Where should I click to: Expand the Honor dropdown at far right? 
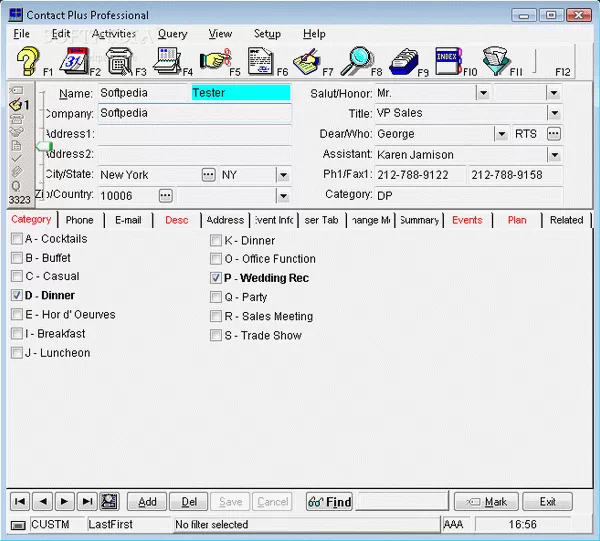(554, 93)
